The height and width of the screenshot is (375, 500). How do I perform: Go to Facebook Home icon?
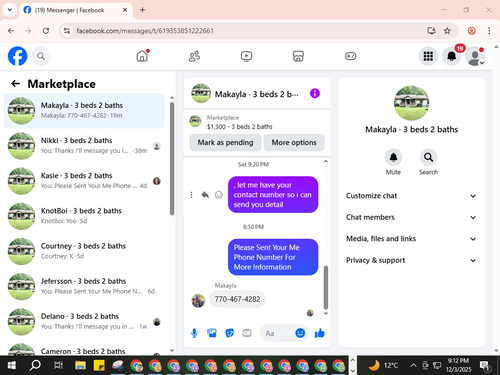tap(142, 56)
